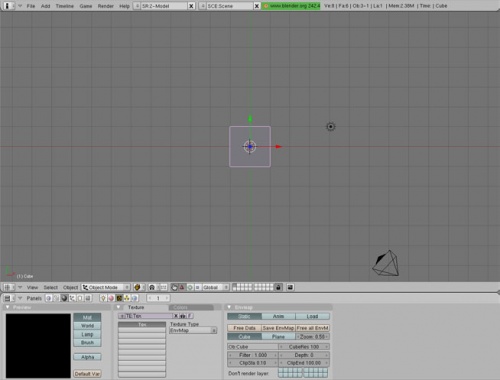Click the red X-axis manipulator arrow
Viewport: 500px width, 380px height.
[279, 146]
